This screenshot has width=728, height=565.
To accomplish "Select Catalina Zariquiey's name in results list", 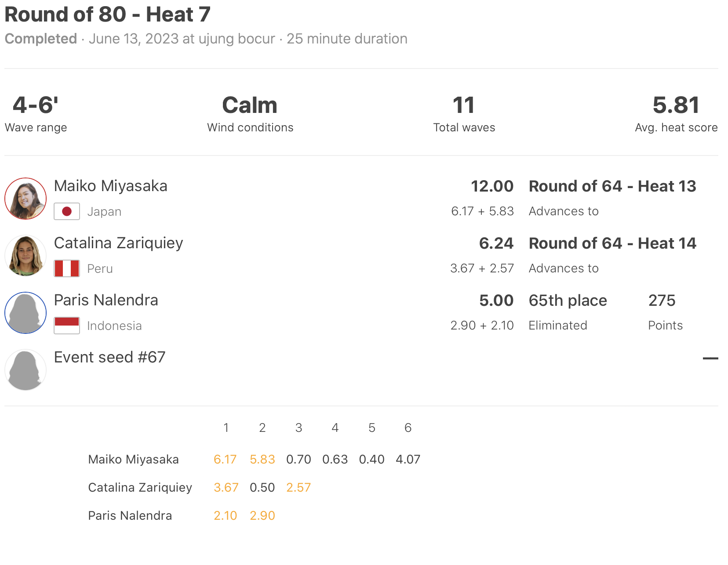I will [118, 243].
